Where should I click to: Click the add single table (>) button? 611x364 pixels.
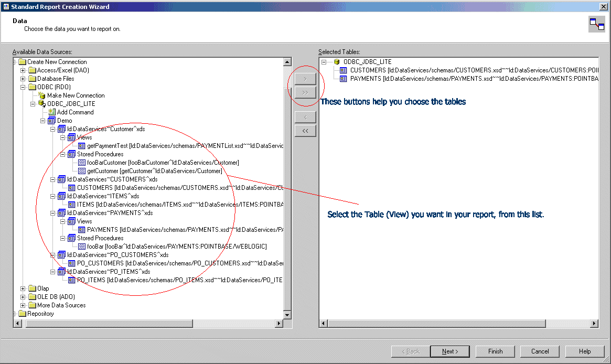pos(305,79)
